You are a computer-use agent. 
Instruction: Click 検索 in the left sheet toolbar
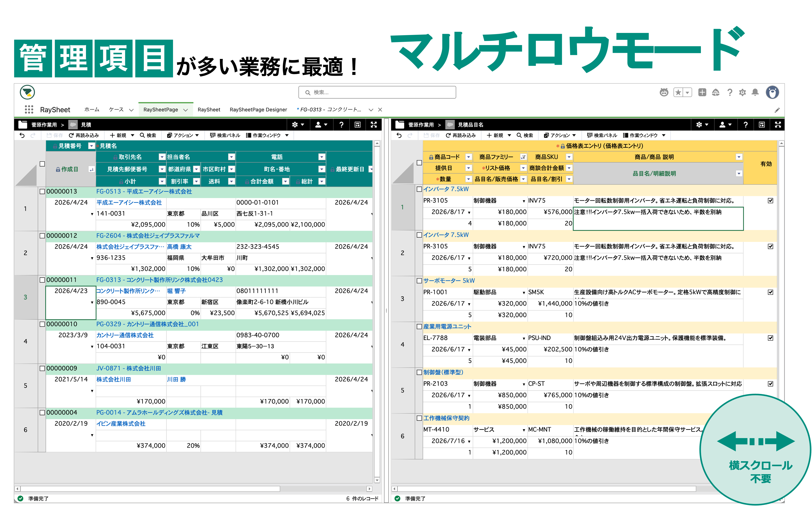148,135
